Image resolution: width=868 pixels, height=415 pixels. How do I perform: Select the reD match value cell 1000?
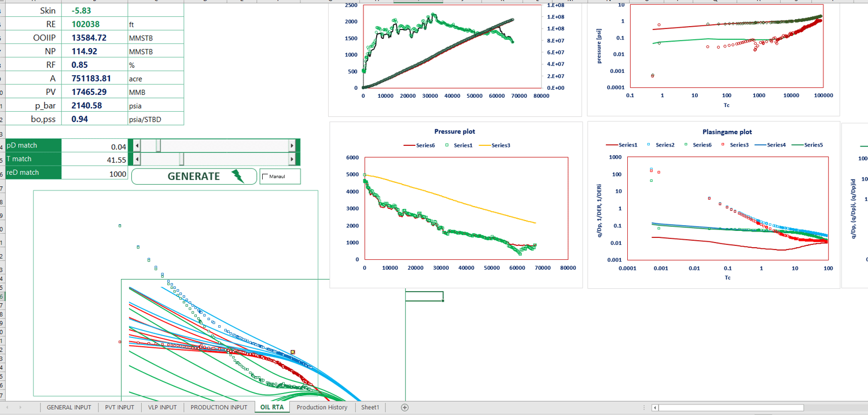pos(95,174)
